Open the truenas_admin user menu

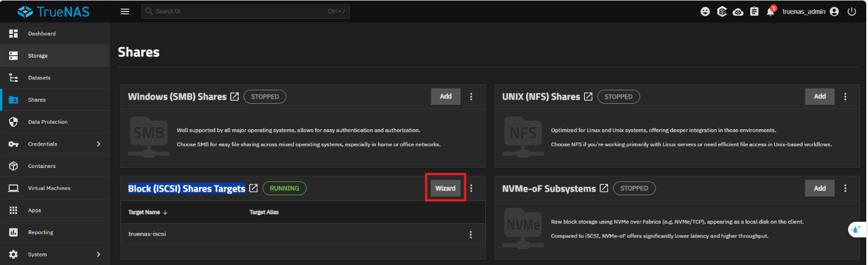(x=811, y=12)
